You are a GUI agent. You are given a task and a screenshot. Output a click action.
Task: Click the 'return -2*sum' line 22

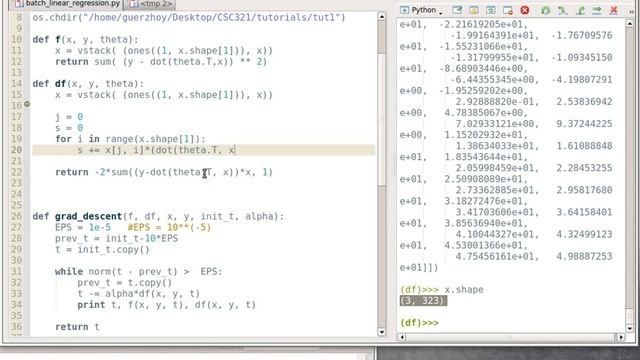[x=164, y=172]
